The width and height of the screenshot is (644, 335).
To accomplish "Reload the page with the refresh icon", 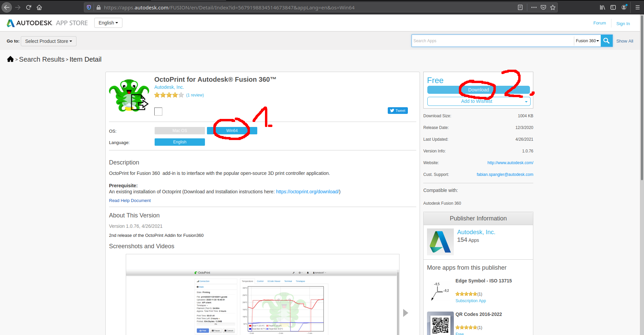I will pos(29,7).
